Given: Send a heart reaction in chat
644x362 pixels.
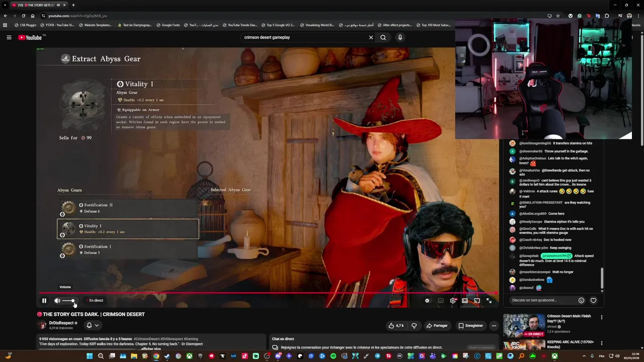Looking at the screenshot, I should click(x=593, y=300).
